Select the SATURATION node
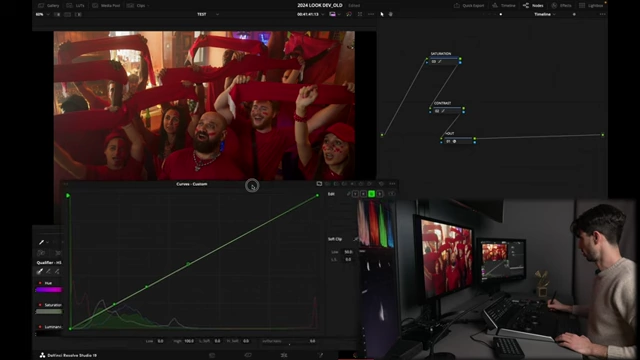This screenshot has height=360, width=640. click(444, 61)
